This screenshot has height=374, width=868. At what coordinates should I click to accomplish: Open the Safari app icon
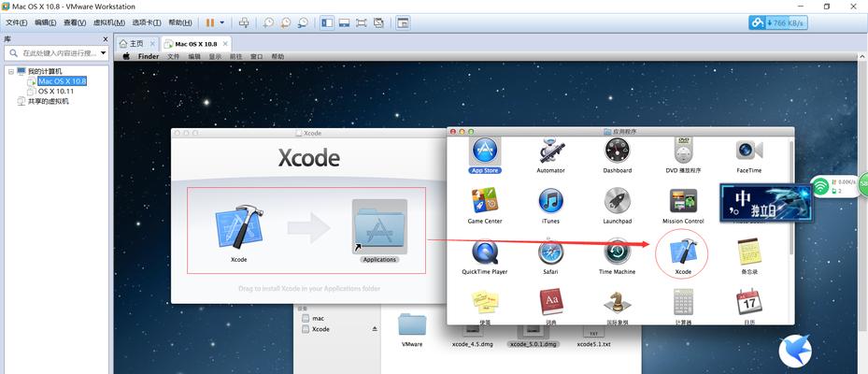[551, 252]
